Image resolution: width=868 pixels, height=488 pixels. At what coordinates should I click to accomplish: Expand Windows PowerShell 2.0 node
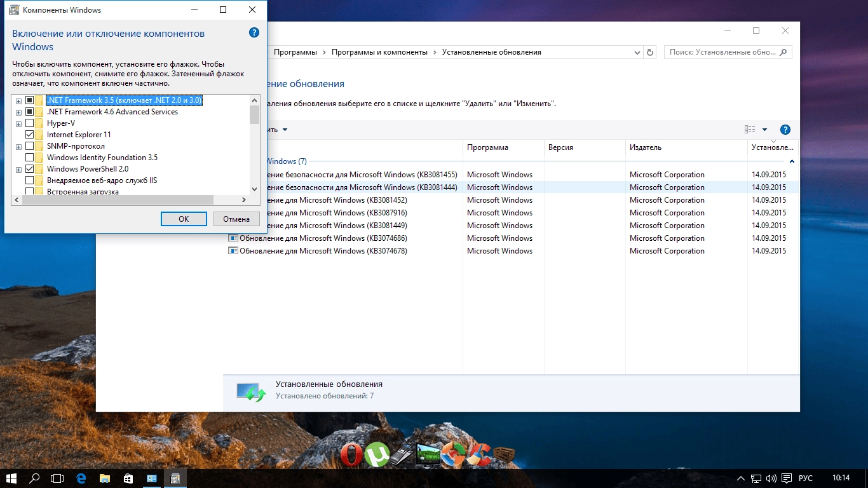pos(18,170)
